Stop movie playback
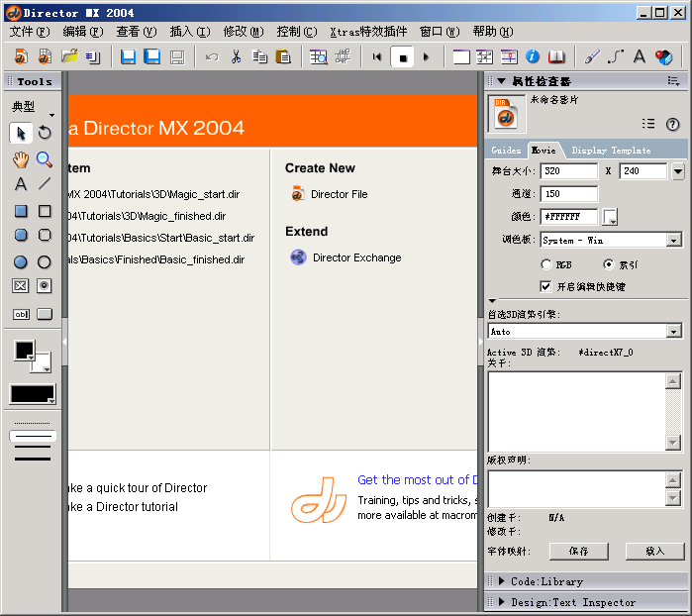 [403, 57]
